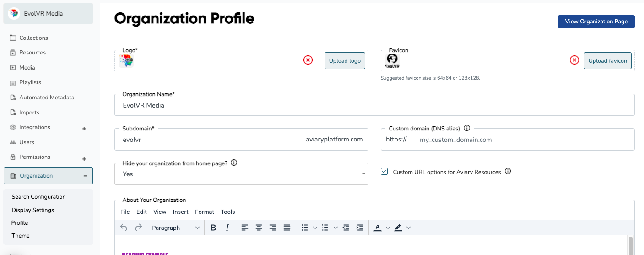Expand the Integrations sidebar section

point(84,129)
